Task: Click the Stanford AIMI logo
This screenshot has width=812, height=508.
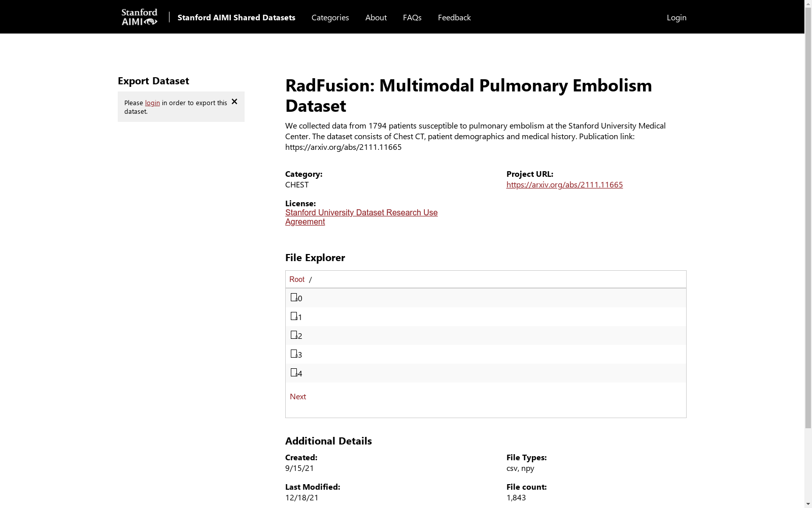Action: [x=140, y=17]
